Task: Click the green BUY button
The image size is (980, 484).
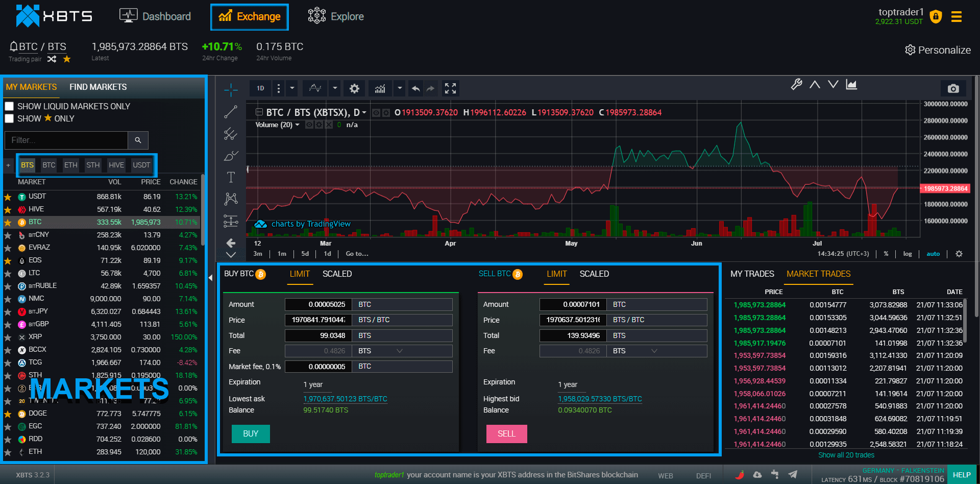Action: [251, 433]
